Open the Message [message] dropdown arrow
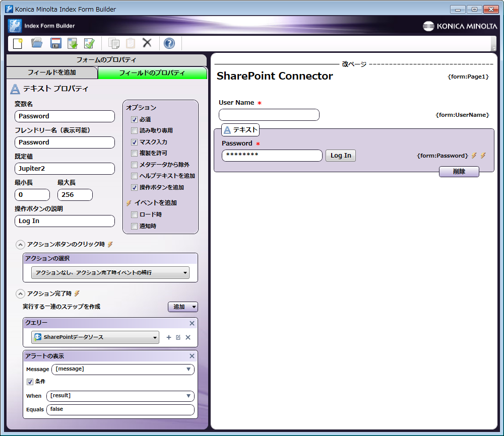 pyautogui.click(x=188, y=369)
